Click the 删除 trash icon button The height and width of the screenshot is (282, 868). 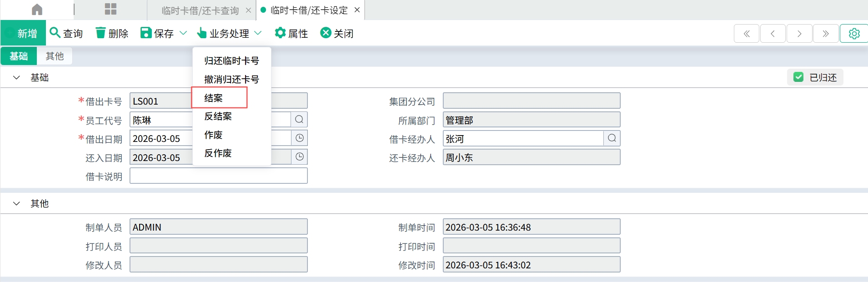pos(112,33)
